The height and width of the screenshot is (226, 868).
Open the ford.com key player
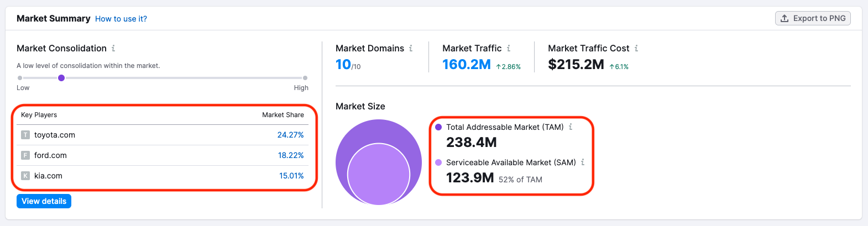click(x=50, y=155)
